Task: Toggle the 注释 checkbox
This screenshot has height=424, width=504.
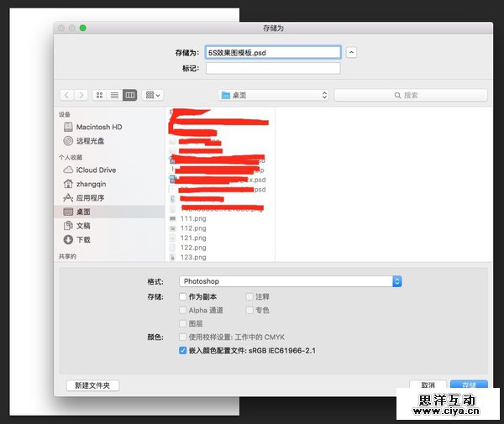Action: tap(249, 297)
